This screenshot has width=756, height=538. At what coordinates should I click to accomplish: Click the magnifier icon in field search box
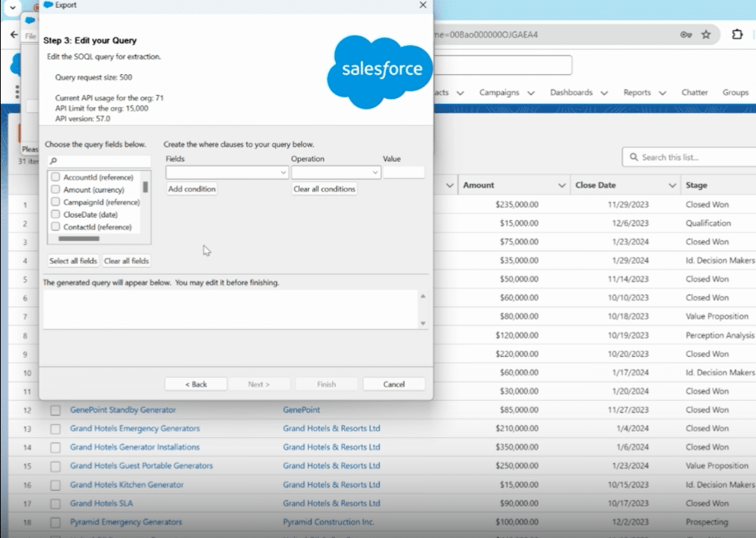(54, 161)
